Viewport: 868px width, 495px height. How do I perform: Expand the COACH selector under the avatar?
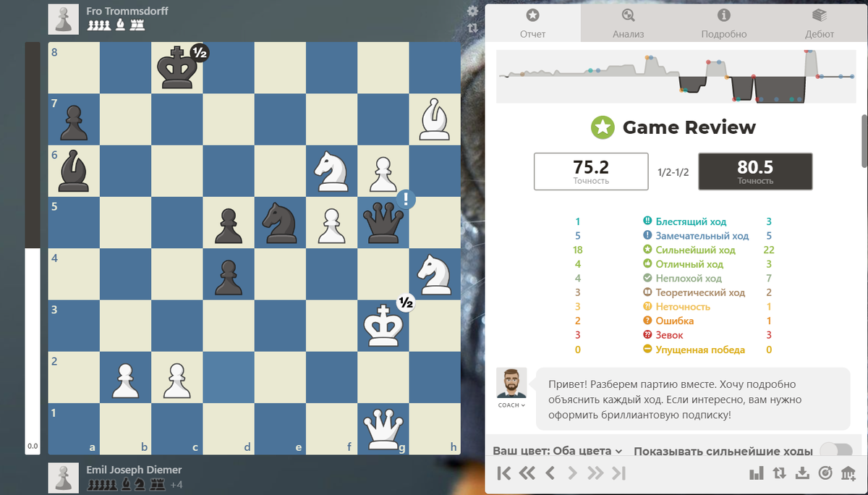point(511,405)
